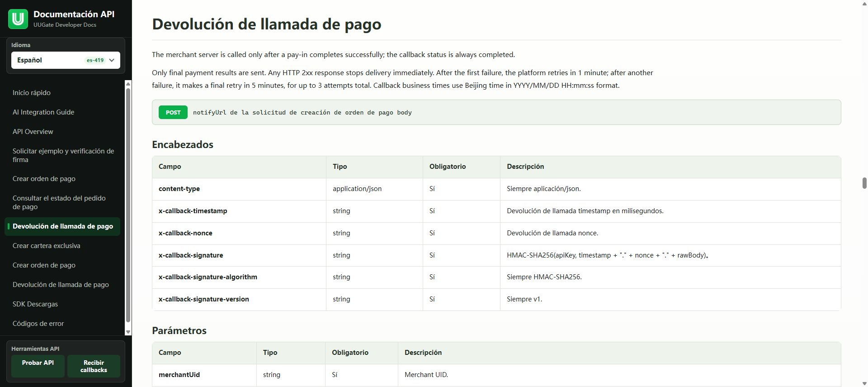This screenshot has height=387, width=868.
Task: Click the 'Devolución de llamada nonce.' description
Action: coord(552,233)
